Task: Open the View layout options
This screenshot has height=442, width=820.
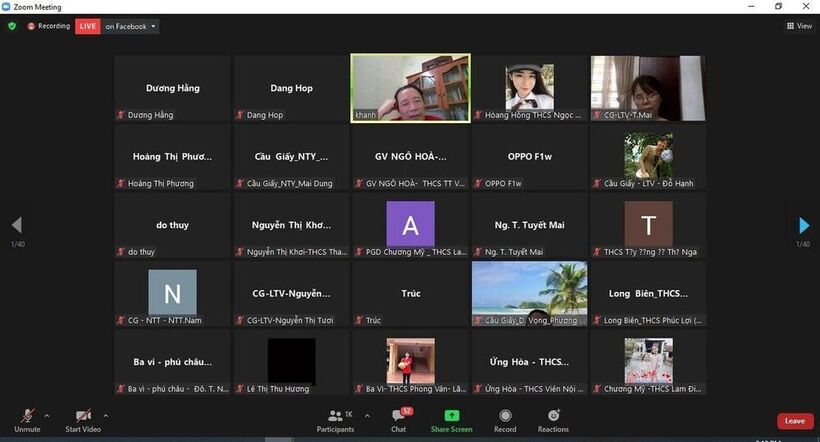Action: [x=799, y=26]
